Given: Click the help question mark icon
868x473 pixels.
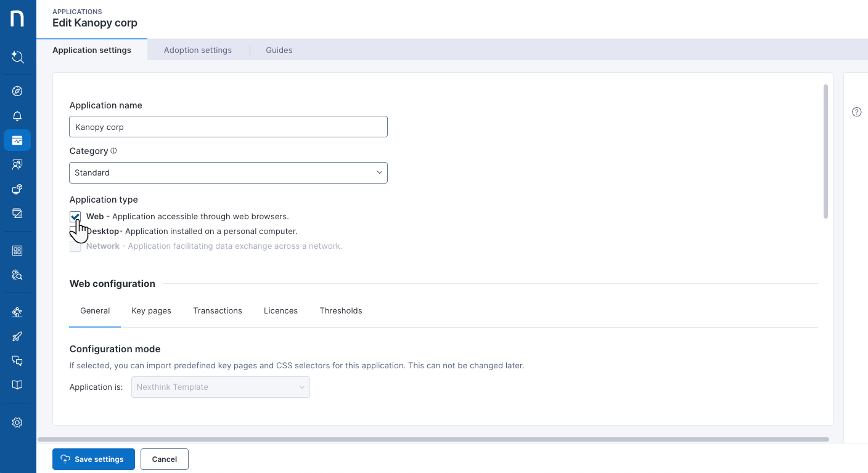Looking at the screenshot, I should click(x=856, y=112).
